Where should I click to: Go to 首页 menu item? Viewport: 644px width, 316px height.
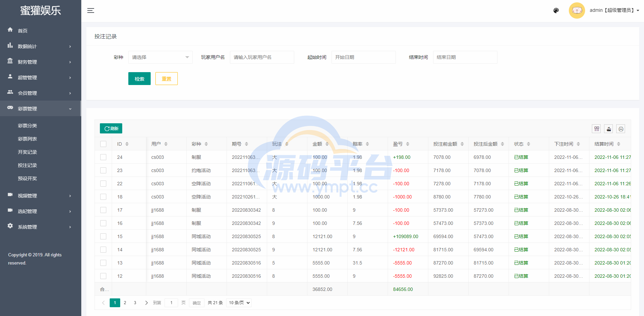(23, 31)
